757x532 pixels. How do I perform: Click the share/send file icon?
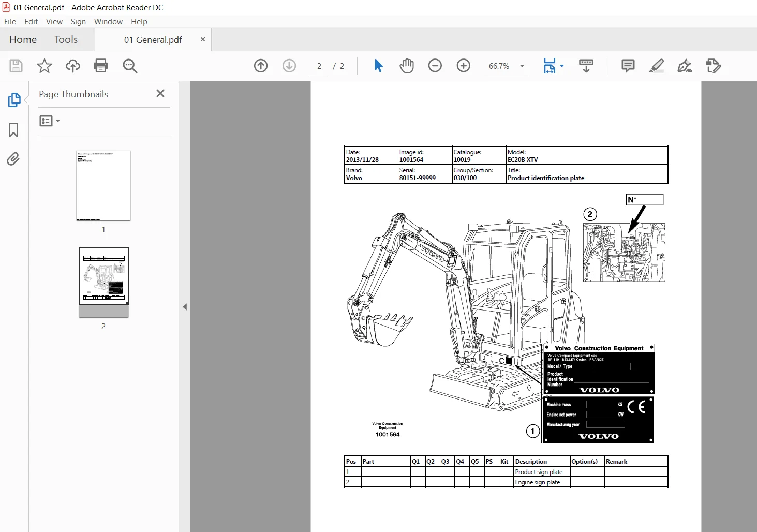(713, 66)
